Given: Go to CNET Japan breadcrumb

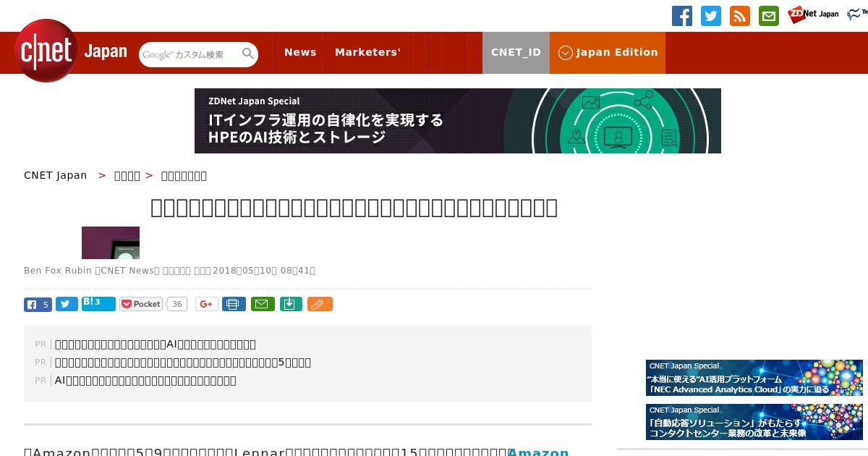Looking at the screenshot, I should pos(56,175).
